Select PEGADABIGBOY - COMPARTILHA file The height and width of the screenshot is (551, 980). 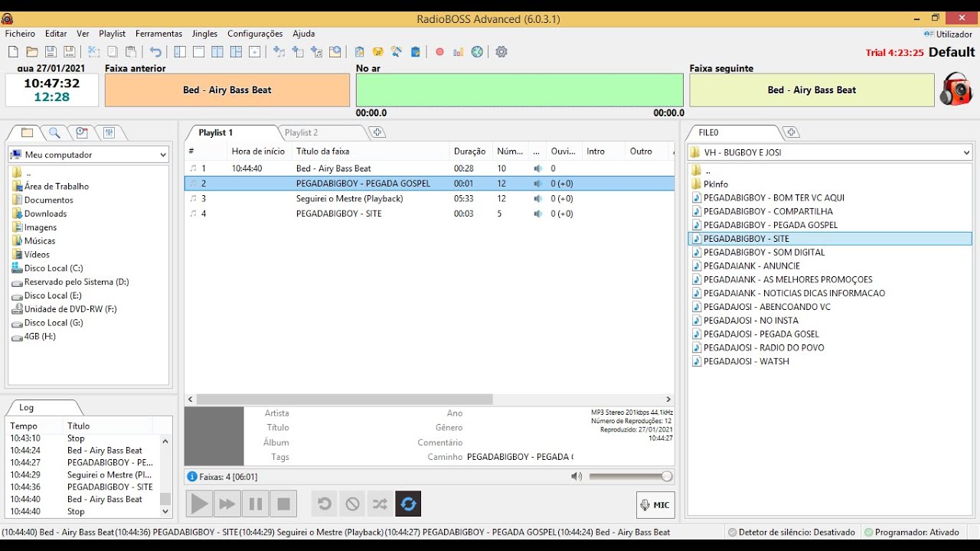click(768, 211)
